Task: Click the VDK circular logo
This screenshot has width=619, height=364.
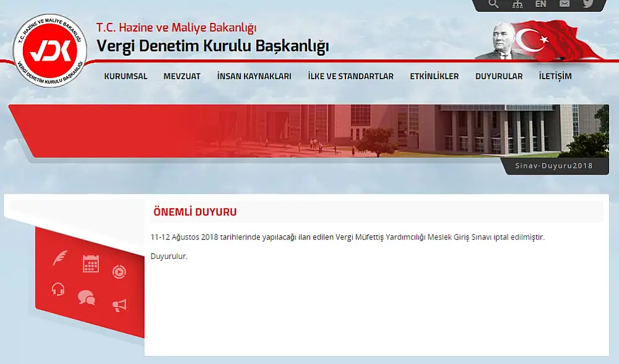Action: [x=50, y=51]
